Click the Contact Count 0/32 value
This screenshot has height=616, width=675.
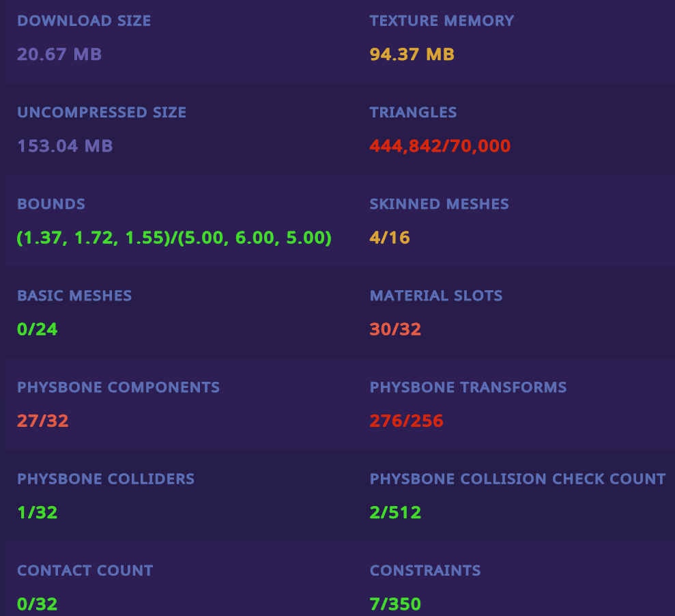[x=38, y=604]
